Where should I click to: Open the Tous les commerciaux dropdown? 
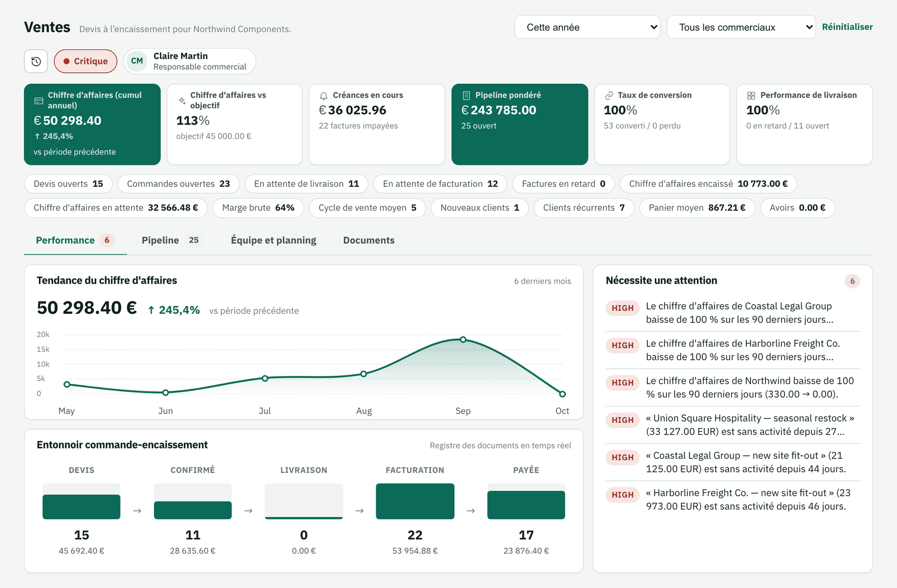741,27
